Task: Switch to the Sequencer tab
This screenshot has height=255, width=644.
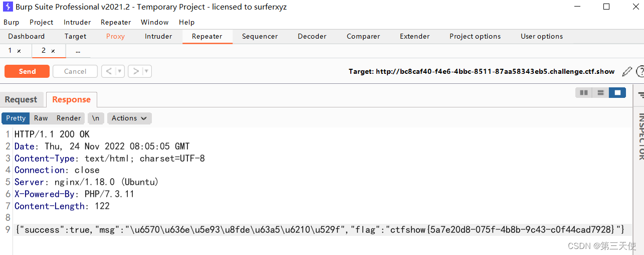Action: [260, 36]
